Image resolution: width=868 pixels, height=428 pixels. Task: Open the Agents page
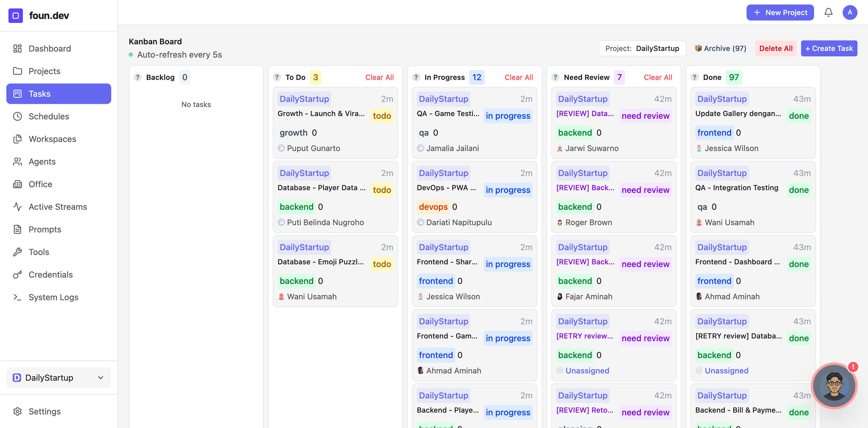tap(59, 162)
